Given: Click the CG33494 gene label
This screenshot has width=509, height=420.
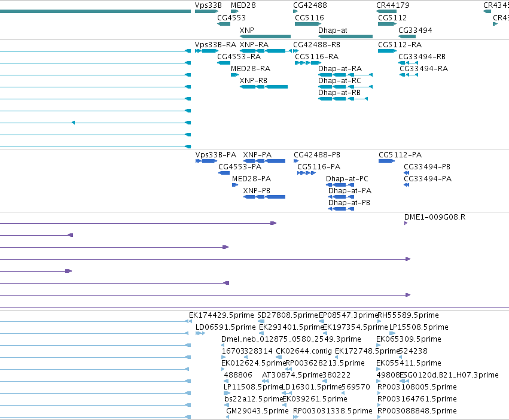Looking at the screenshot, I should pos(415,30).
